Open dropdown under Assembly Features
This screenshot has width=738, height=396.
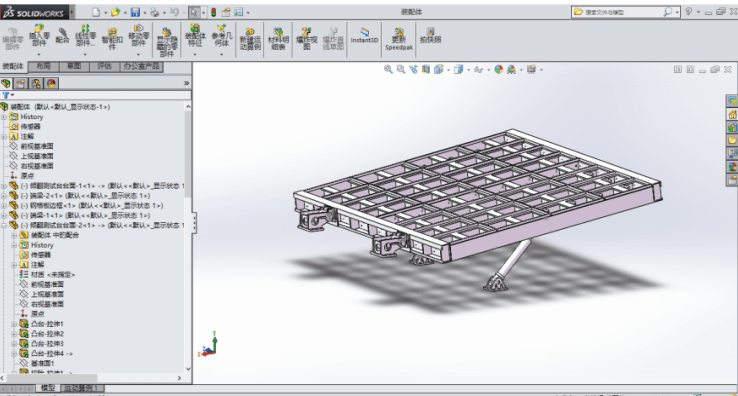[x=195, y=55]
